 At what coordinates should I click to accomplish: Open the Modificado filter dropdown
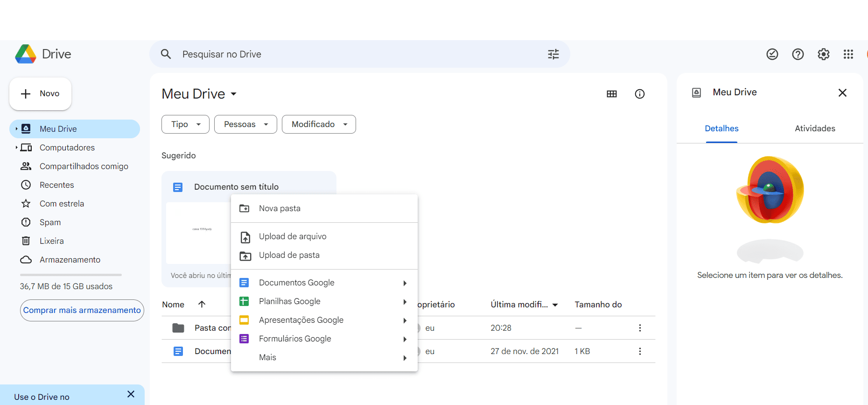click(319, 124)
